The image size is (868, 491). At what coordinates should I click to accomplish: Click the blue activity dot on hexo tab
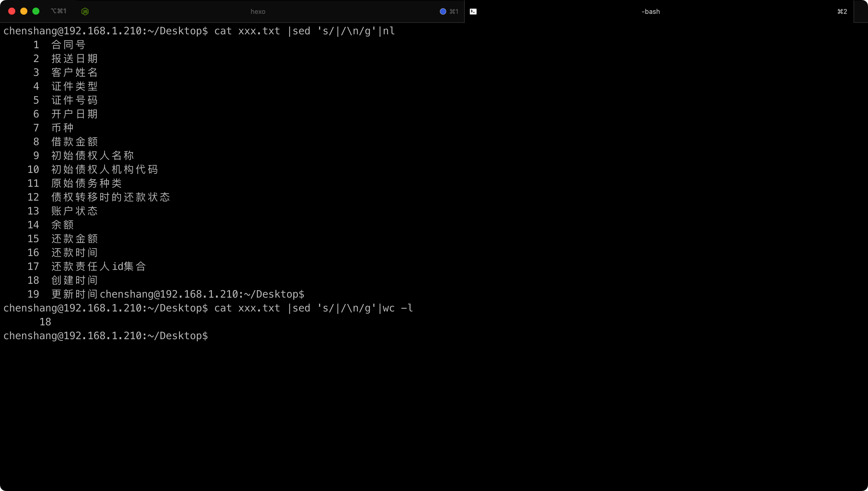pos(443,11)
